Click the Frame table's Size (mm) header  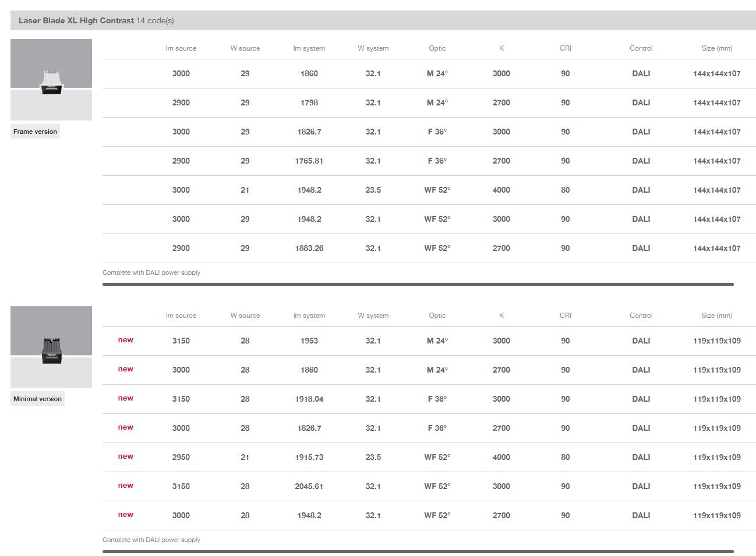[716, 48]
